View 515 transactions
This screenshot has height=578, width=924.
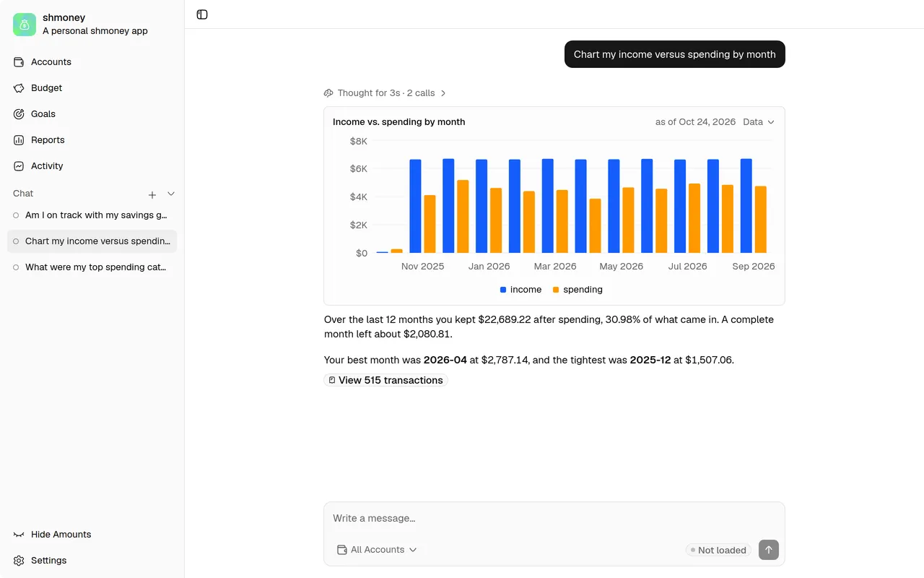point(386,380)
